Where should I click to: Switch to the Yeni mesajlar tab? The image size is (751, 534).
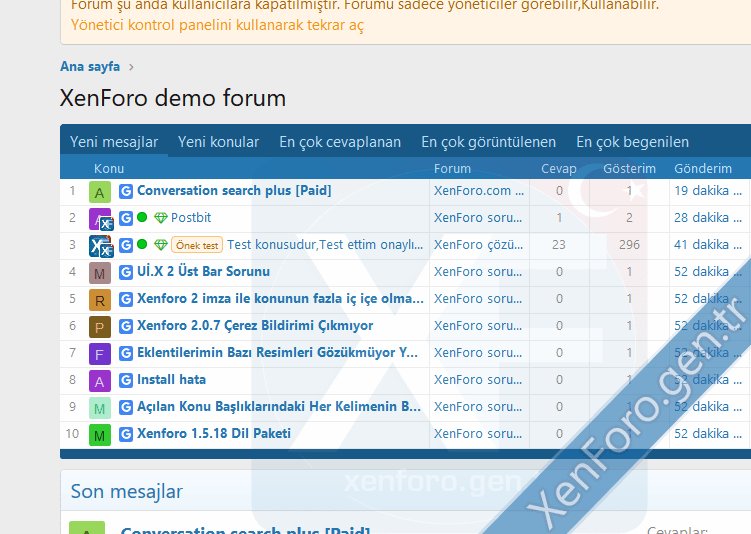click(114, 142)
